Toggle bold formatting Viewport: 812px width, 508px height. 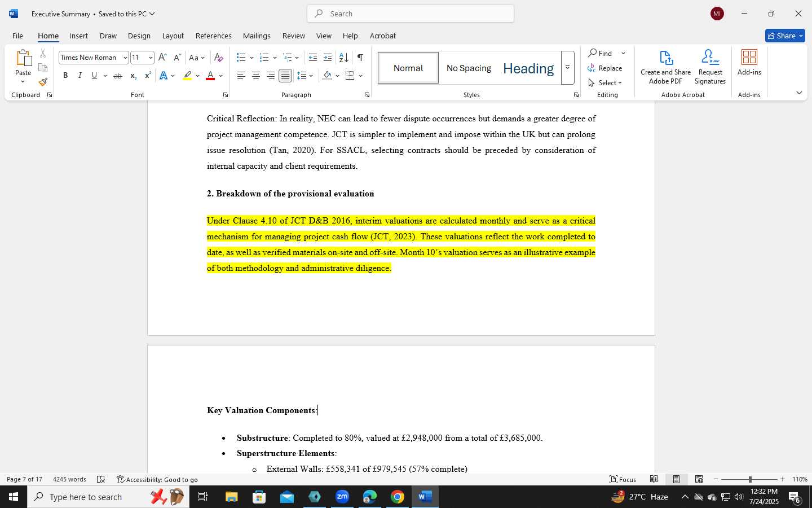pos(65,76)
